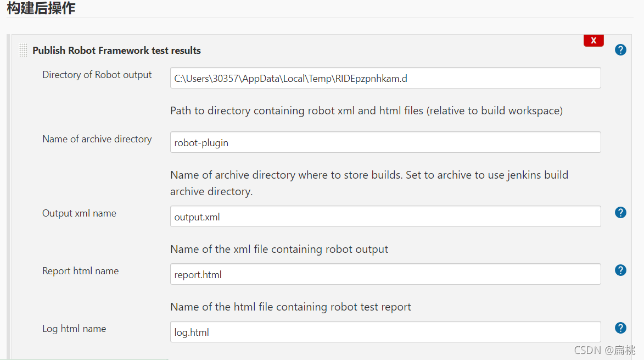Open help for Publish Robot Framework test results

(620, 50)
